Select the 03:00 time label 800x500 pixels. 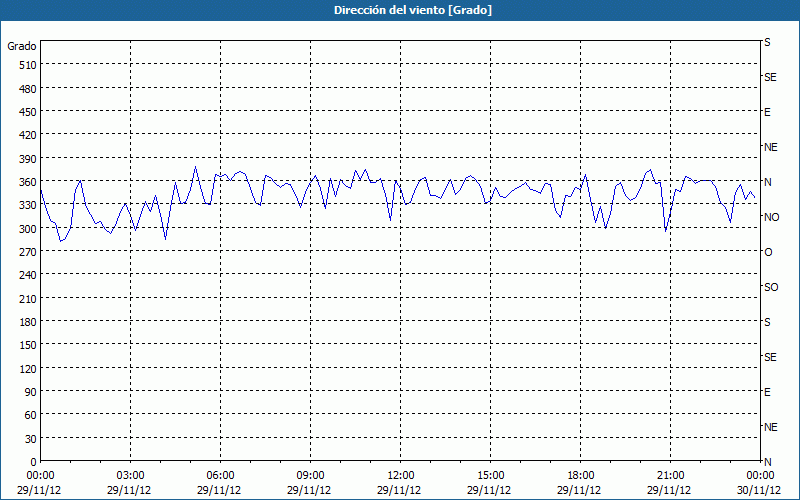click(x=131, y=476)
